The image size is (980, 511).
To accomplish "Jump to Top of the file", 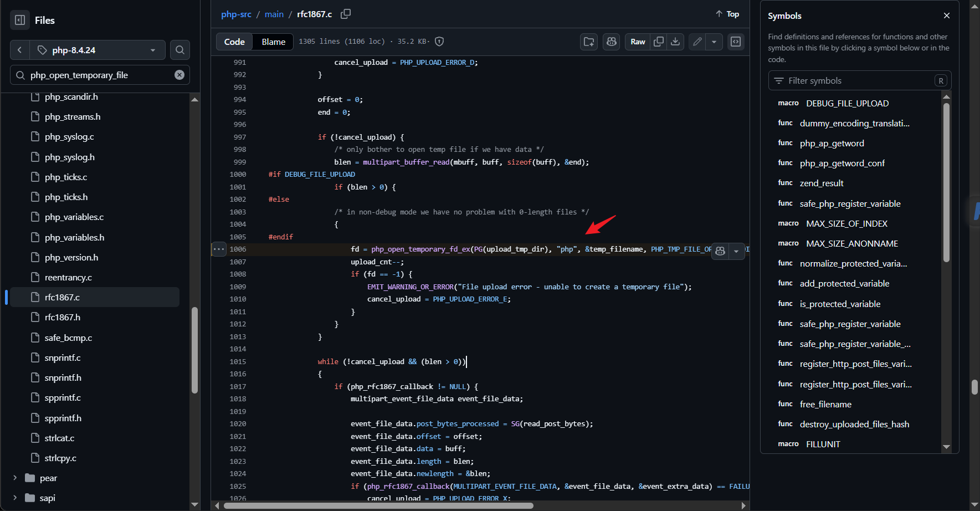I will 727,14.
